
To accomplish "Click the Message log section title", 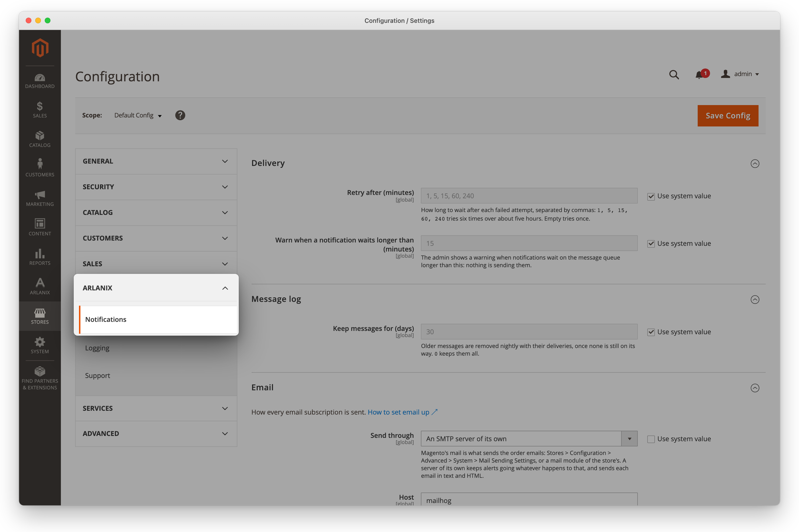I will (276, 299).
